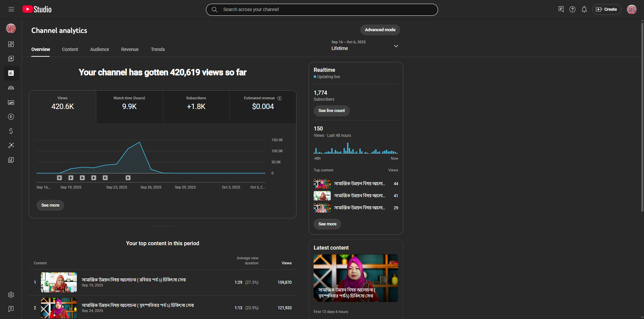Open Dashboard from the sidebar
Screen dimensions: 644x319
pos(11,44)
